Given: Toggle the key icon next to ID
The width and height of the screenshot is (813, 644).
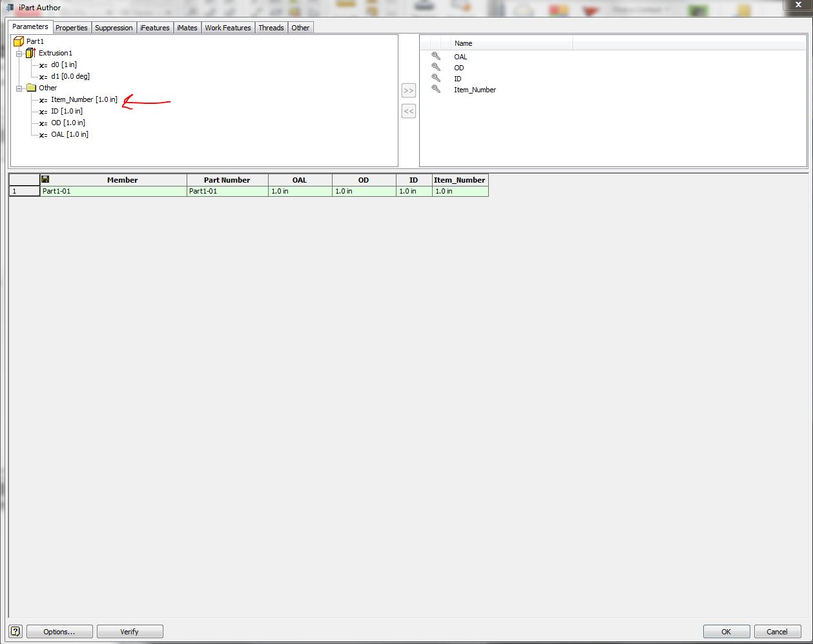Looking at the screenshot, I should tap(436, 79).
